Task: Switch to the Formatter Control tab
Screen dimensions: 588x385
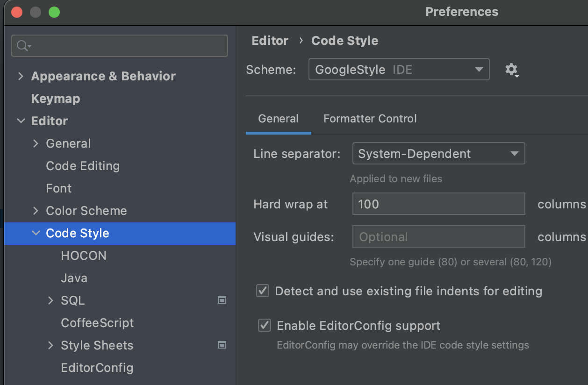Action: point(370,119)
